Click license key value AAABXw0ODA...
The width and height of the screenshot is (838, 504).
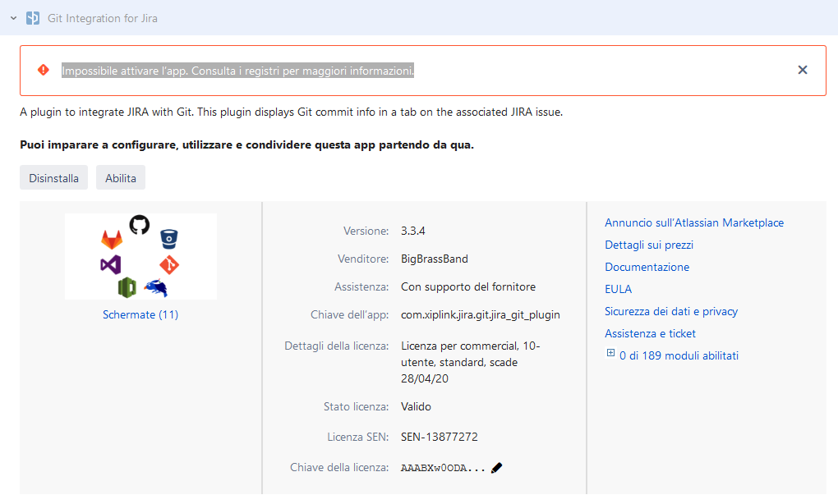(x=443, y=468)
